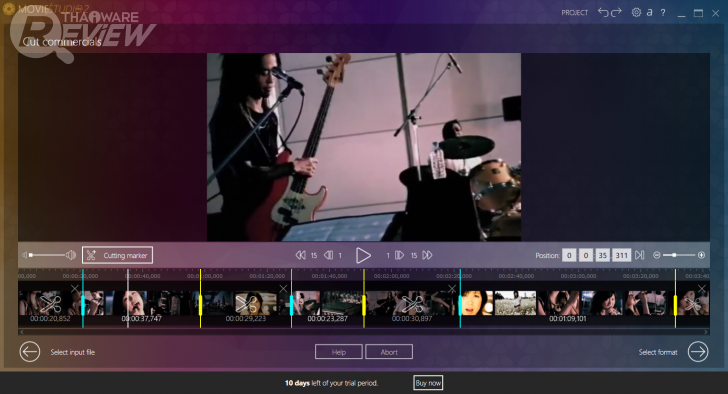Select the 00:00:37,747 timeline segment
The height and width of the screenshot is (394, 728).
tap(142, 304)
